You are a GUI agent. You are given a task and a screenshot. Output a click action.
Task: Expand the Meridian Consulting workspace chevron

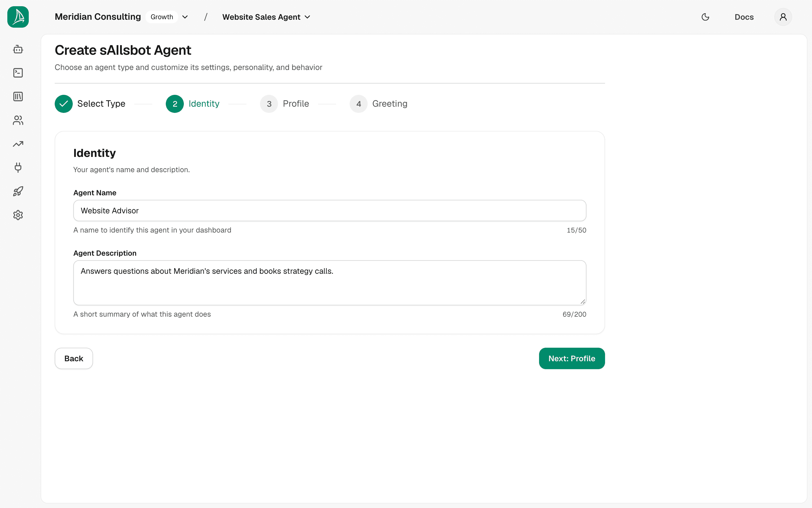(185, 17)
